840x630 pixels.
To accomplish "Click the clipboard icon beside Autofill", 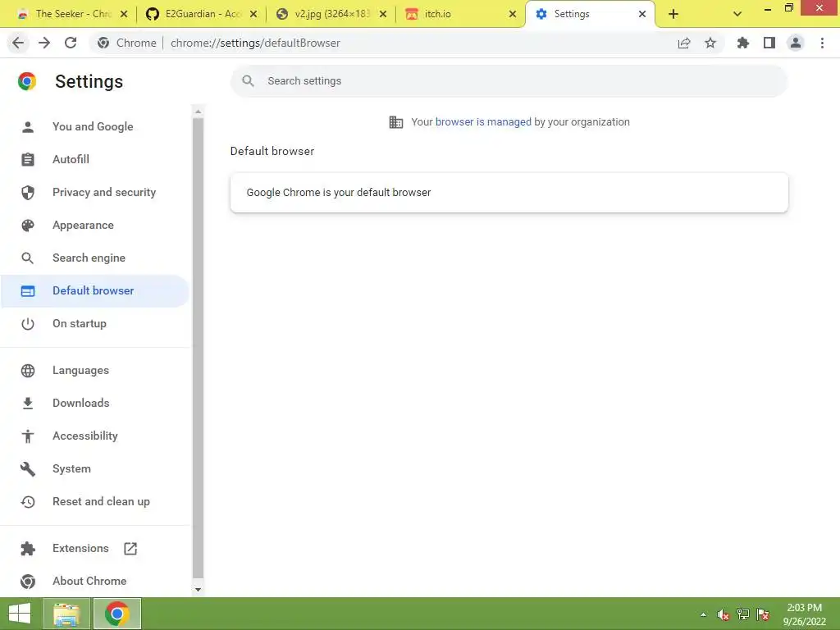I will [x=28, y=160].
